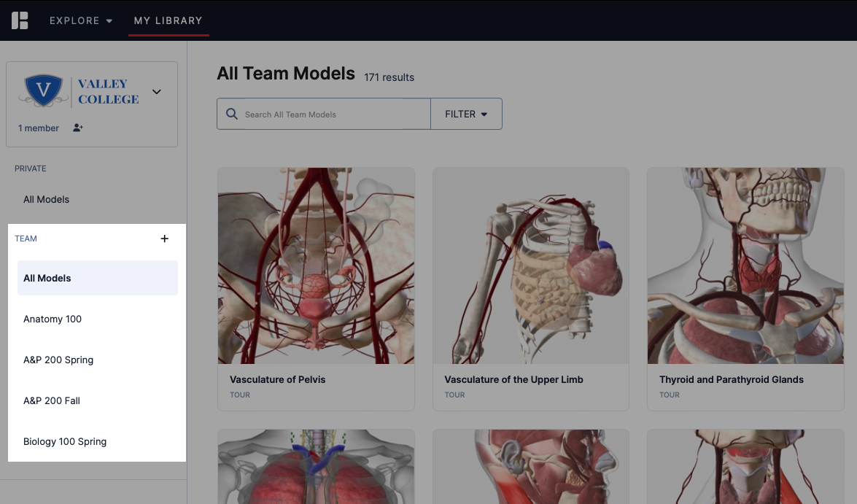Viewport: 857px width, 504px height.
Task: Open the neck vessels thumbnail in second row
Action: [745, 467]
